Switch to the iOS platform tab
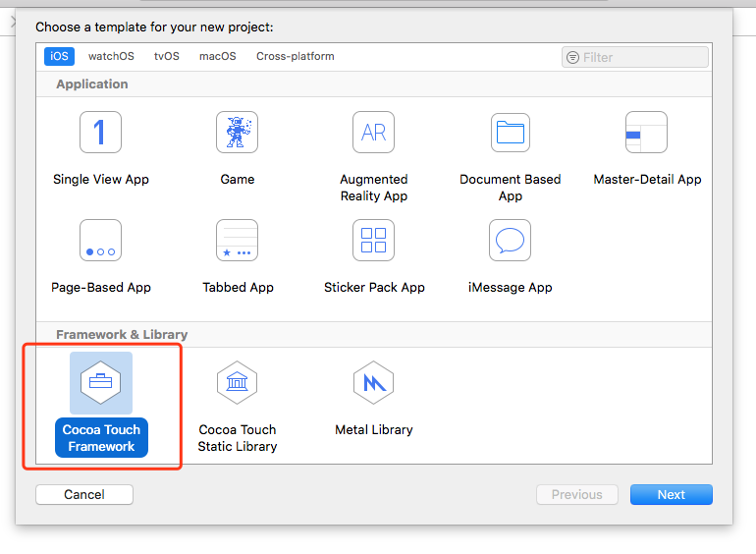 tap(59, 56)
